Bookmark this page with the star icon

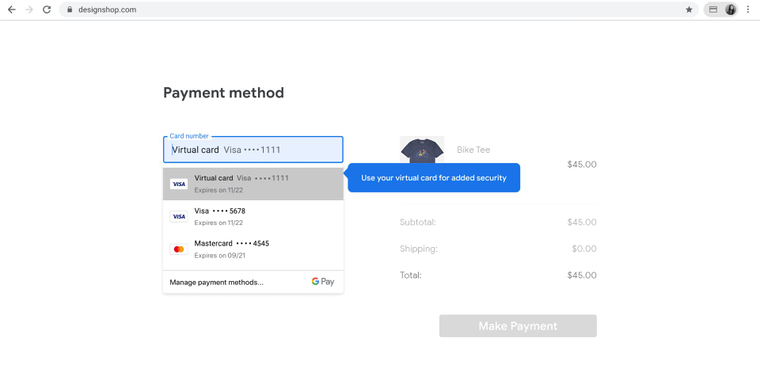689,10
